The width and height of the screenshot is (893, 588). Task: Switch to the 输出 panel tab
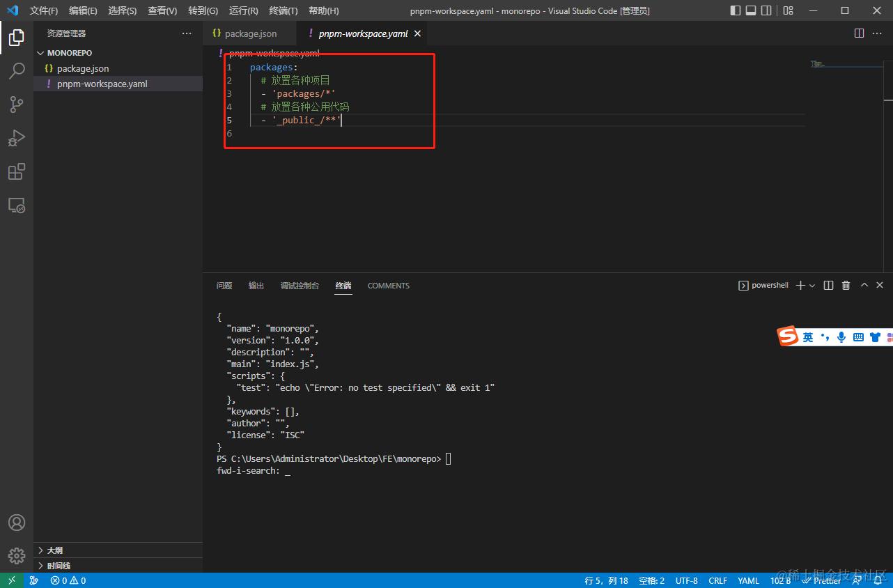pos(256,286)
